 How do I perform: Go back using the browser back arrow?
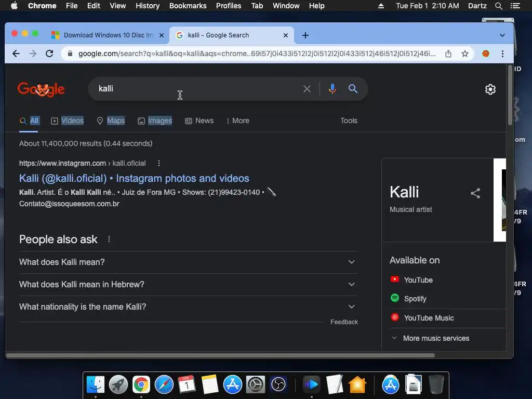click(16, 54)
